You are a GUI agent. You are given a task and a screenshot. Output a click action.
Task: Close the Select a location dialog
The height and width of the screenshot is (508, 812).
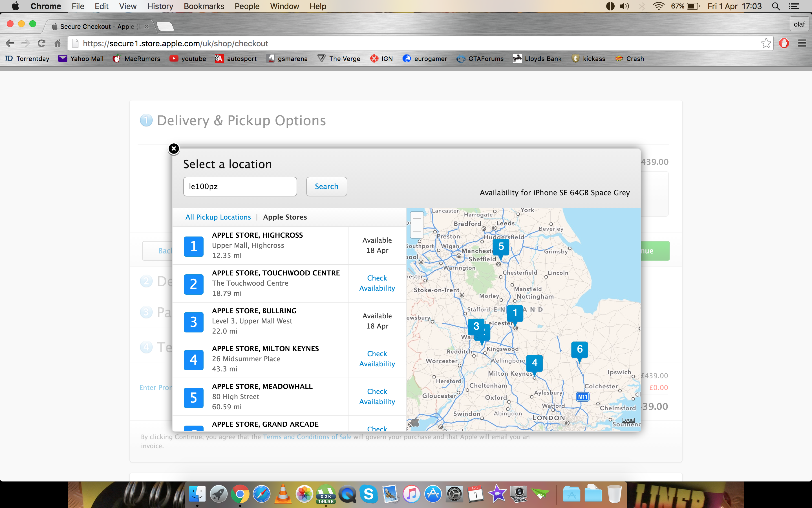tap(173, 148)
